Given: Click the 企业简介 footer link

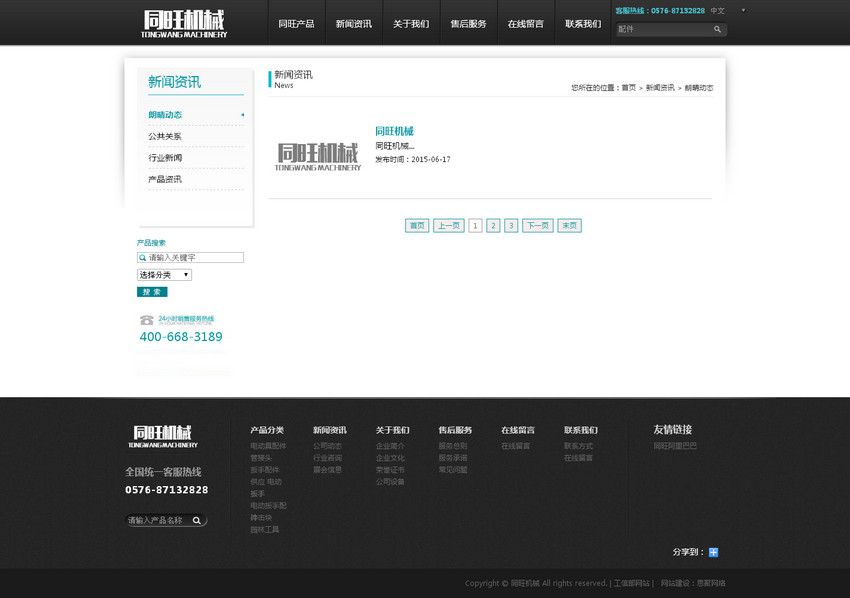Looking at the screenshot, I should click(390, 446).
